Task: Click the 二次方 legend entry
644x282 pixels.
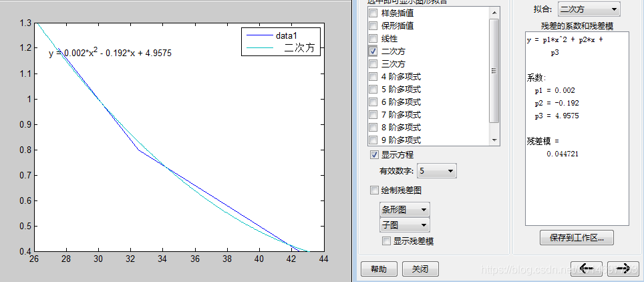Action: (x=280, y=47)
